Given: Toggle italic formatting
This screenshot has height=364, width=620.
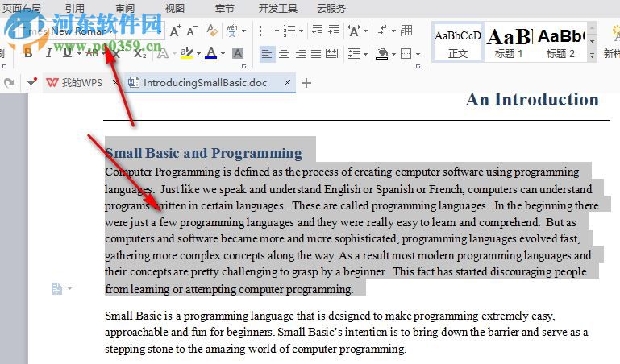Looking at the screenshot, I should click(48, 53).
